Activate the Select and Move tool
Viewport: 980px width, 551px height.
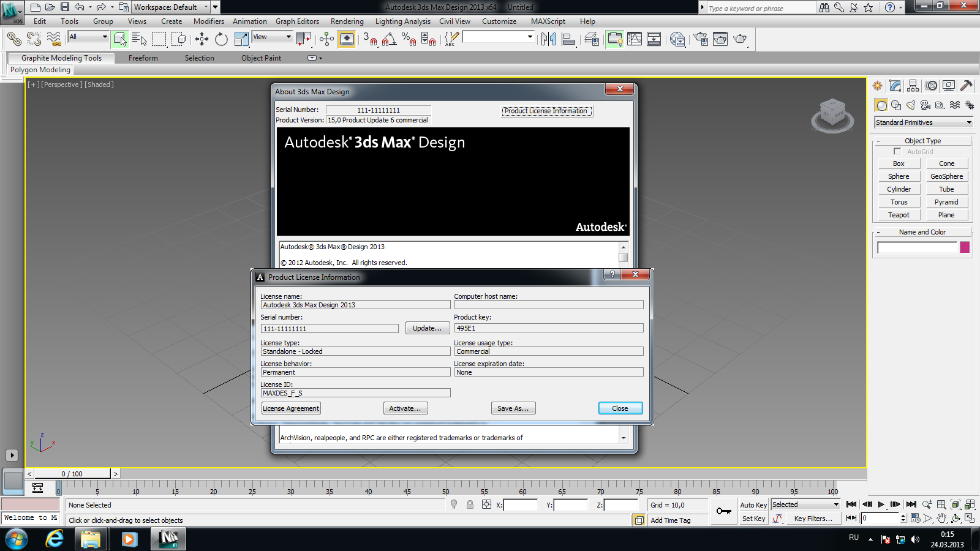click(x=202, y=39)
